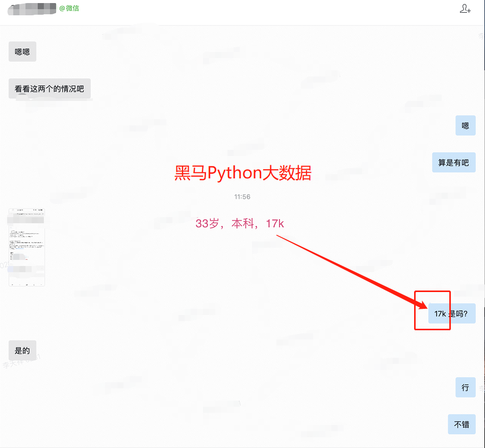Click the blurred contact name in header
The height and width of the screenshot is (448, 485).
click(x=32, y=9)
